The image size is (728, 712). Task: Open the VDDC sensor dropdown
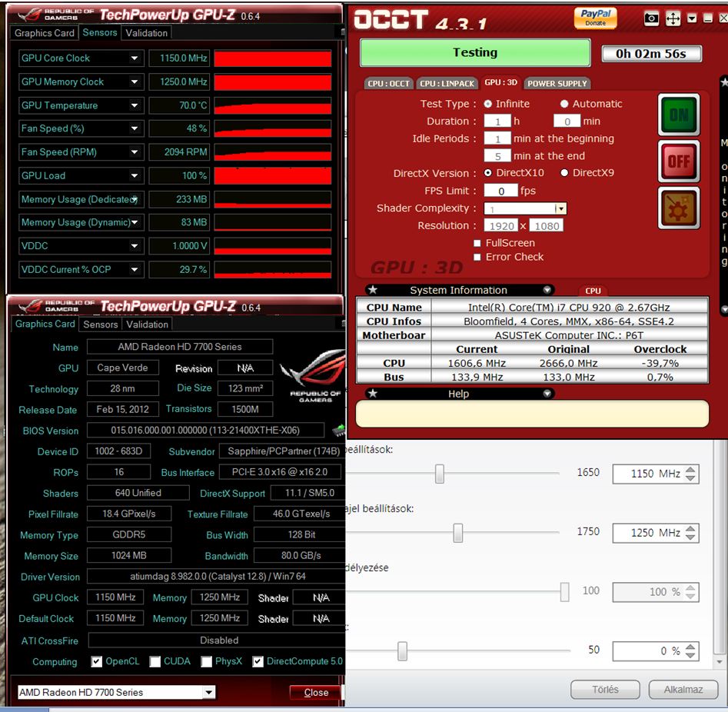135,246
